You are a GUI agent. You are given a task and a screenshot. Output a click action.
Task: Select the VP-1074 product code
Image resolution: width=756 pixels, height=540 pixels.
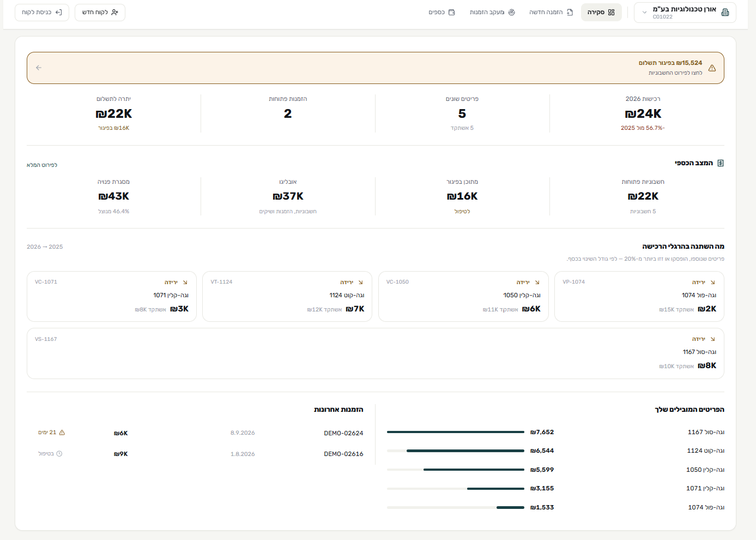pos(573,282)
